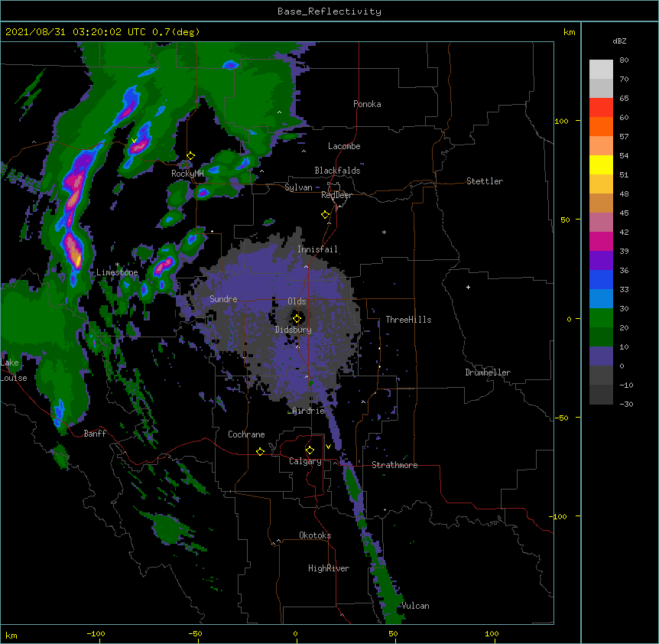Screen dimensions: 659x644
Task: Click the Olds city label
Action: [x=297, y=301]
